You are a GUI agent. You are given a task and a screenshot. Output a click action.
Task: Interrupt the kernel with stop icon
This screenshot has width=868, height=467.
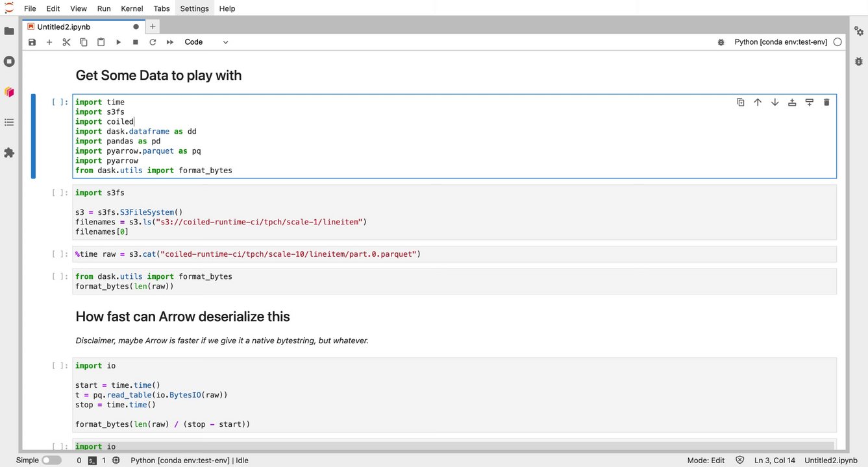click(136, 42)
